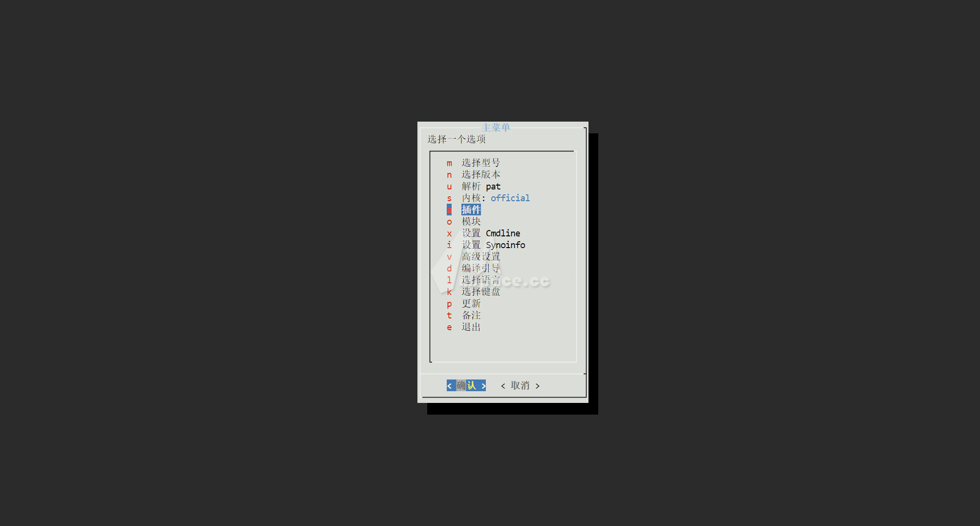
Task: Choose 解析 pat option
Action: [x=481, y=186]
